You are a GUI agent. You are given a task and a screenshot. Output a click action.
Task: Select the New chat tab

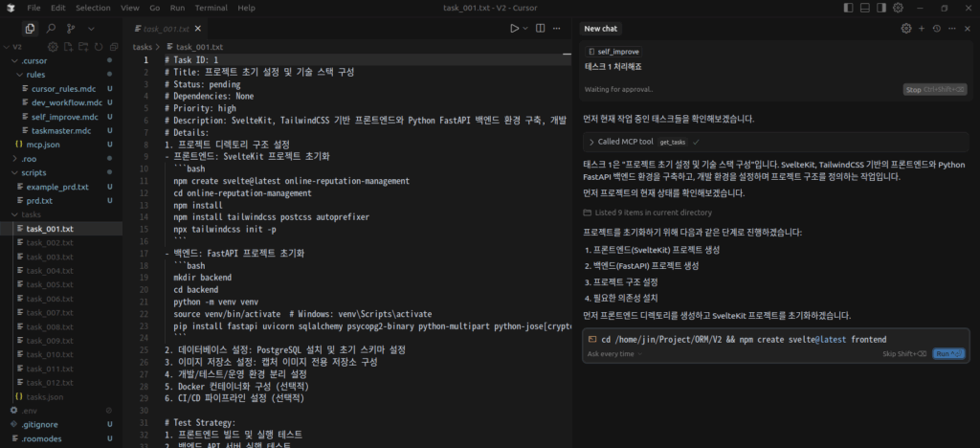pos(601,29)
